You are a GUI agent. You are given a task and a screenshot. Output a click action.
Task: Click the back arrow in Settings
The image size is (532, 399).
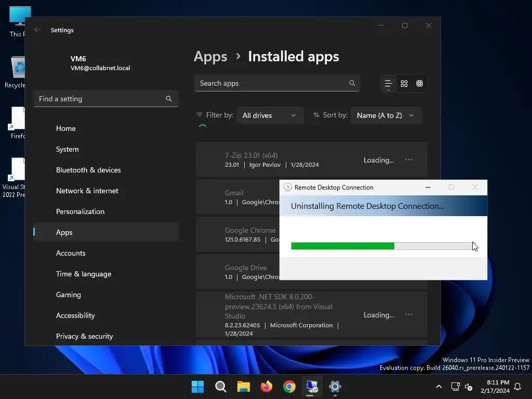[x=37, y=30]
